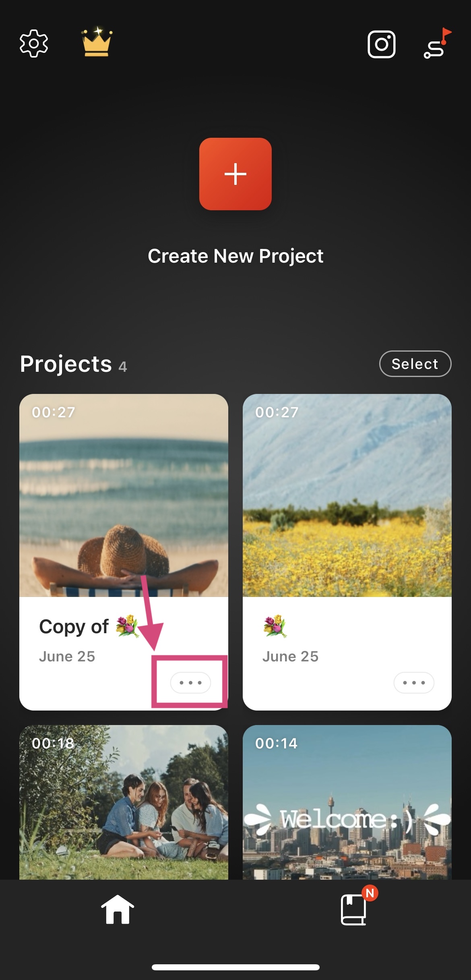
Task: Open three-dot menu of yellow field project
Action: [414, 682]
